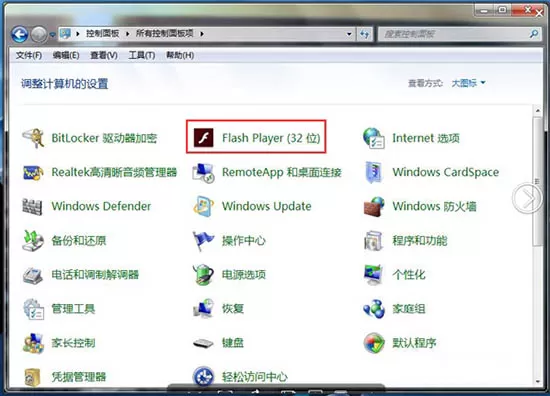The height and width of the screenshot is (396, 550).
Task: Open the Internet 选项 text link
Action: tap(426, 138)
